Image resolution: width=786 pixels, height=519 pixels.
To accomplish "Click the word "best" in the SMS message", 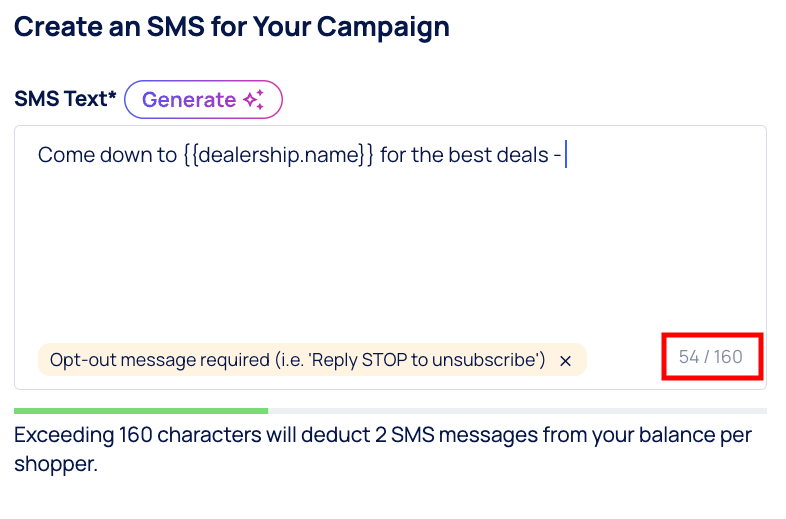I will (x=471, y=156).
